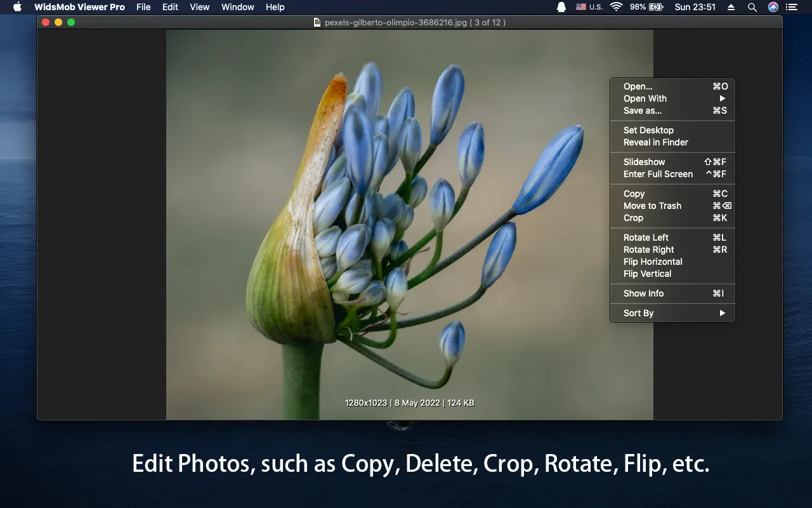Screen dimensions: 812x508
Task: Open the U.S. input source dropdown
Action: coord(589,7)
